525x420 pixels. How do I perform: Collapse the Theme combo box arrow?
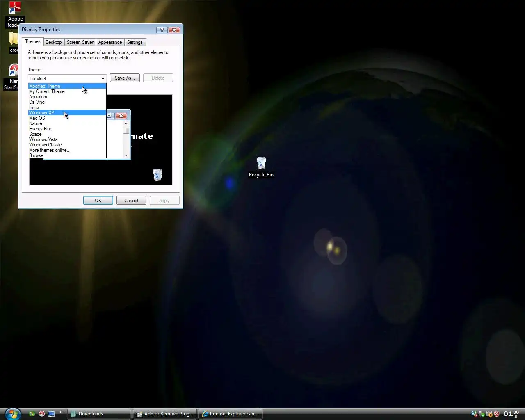(x=103, y=78)
